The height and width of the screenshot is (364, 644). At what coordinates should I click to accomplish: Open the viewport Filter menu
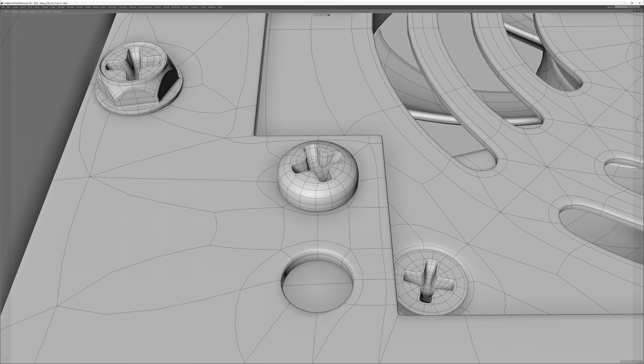[41, 11]
